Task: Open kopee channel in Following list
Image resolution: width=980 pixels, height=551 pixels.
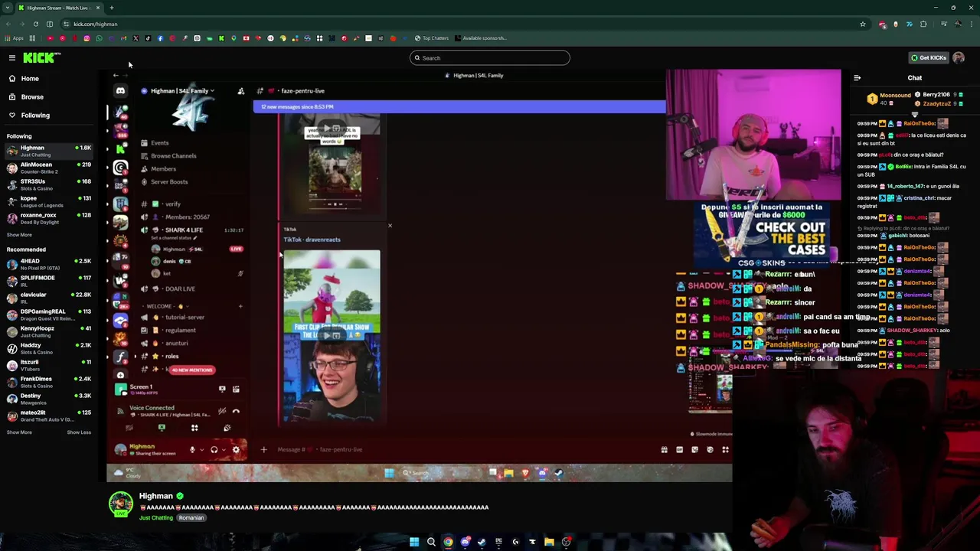Action: (49, 201)
